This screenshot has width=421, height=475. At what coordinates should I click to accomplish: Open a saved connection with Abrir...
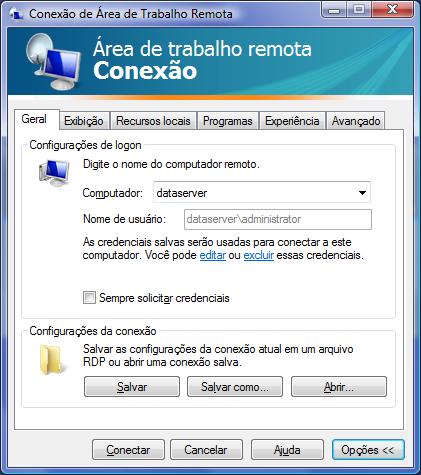(339, 387)
